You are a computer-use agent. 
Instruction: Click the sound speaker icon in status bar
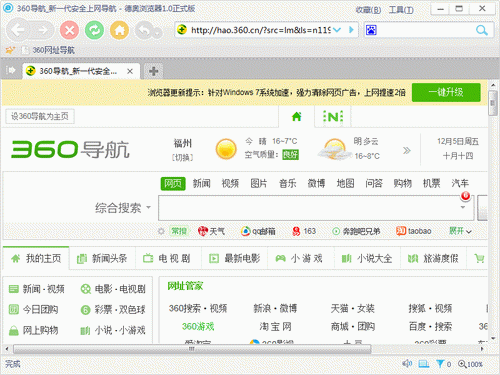point(407,364)
